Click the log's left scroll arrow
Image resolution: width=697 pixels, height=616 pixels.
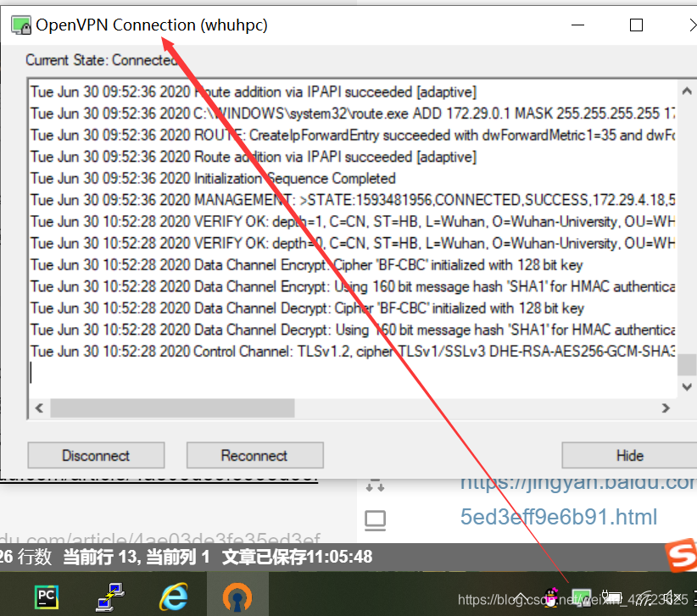[x=39, y=408]
